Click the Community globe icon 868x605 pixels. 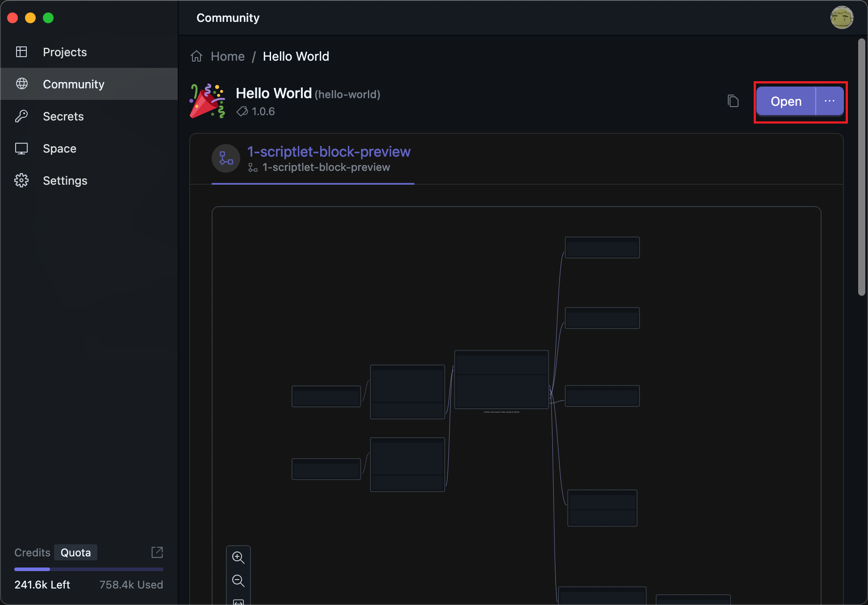coord(21,84)
